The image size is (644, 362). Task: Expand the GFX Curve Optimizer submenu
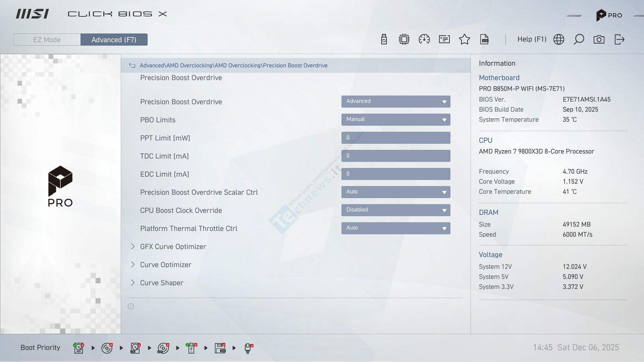pyautogui.click(x=173, y=247)
